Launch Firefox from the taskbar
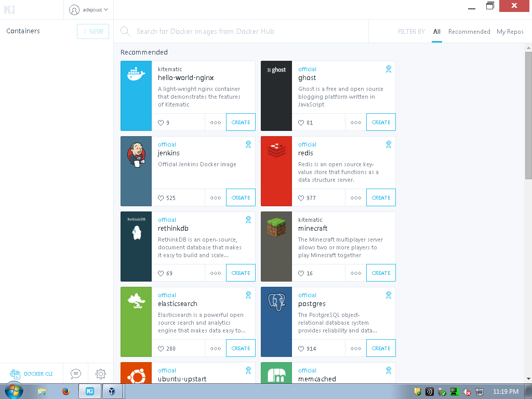 pos(66,392)
